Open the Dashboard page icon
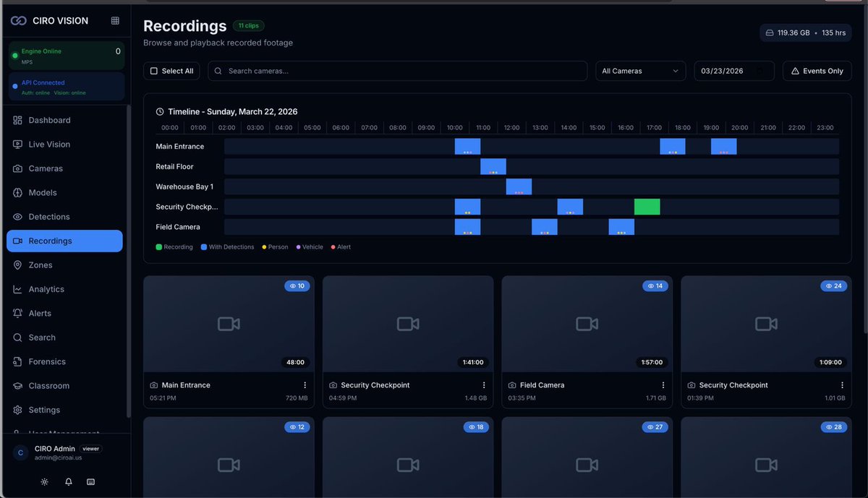This screenshot has width=868, height=498. click(x=17, y=120)
